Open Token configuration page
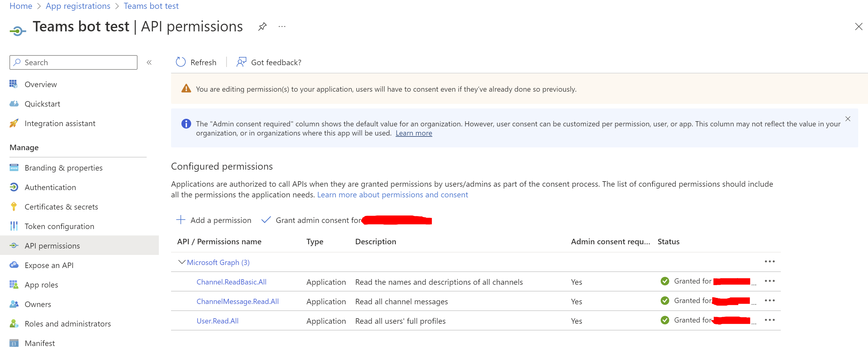 (x=59, y=227)
